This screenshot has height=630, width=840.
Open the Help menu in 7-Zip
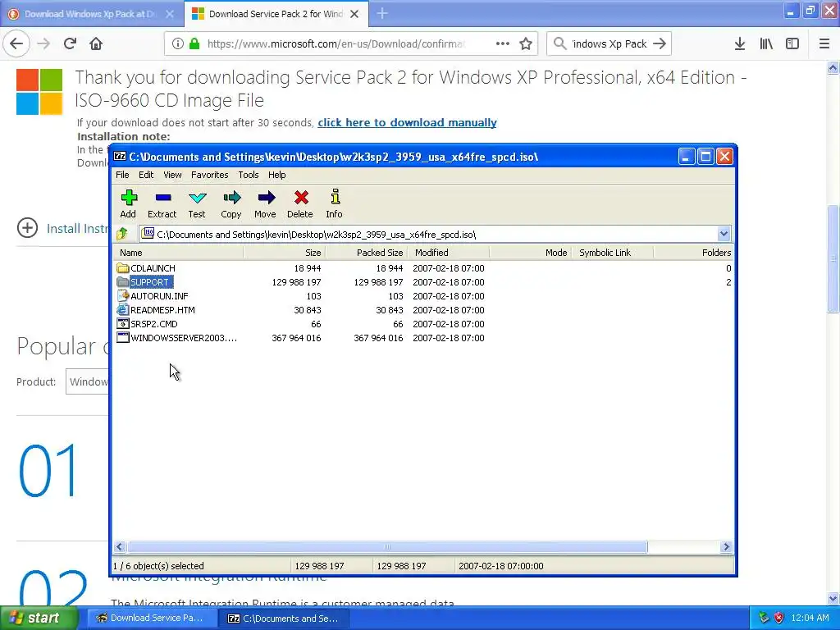277,175
